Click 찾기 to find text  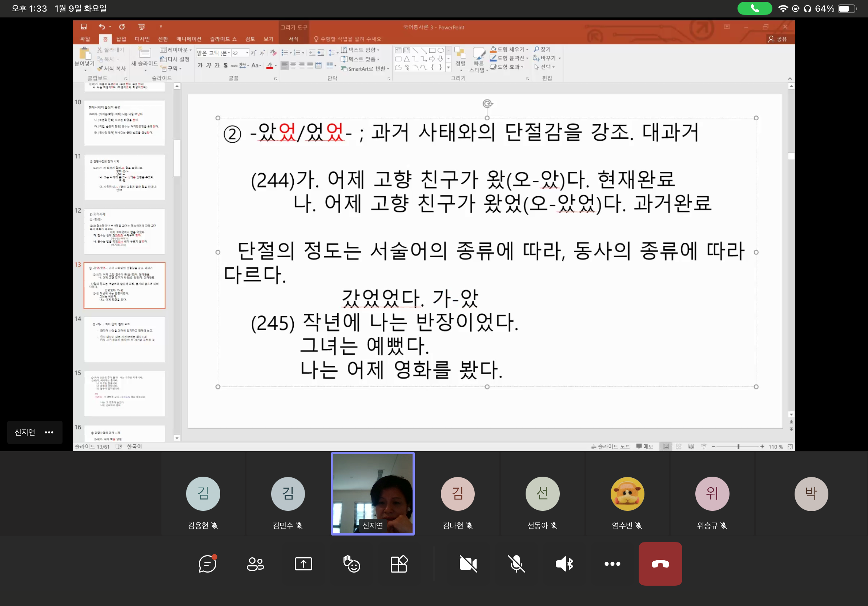pyautogui.click(x=542, y=49)
